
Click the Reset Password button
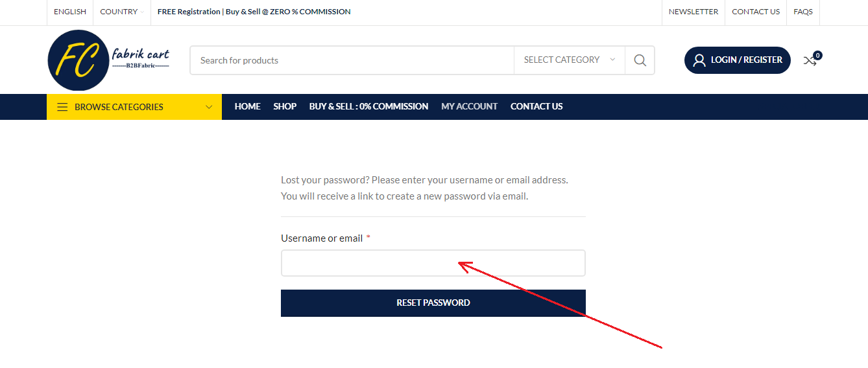[x=433, y=303]
